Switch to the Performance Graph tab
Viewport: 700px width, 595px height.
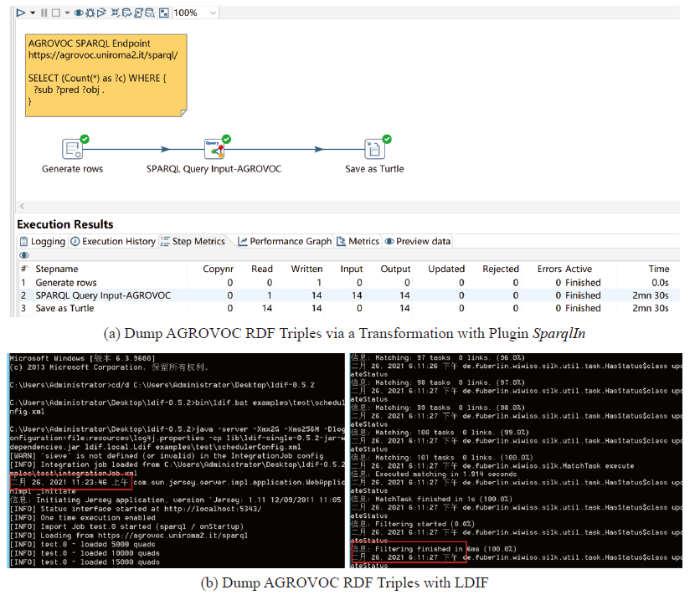click(x=284, y=241)
